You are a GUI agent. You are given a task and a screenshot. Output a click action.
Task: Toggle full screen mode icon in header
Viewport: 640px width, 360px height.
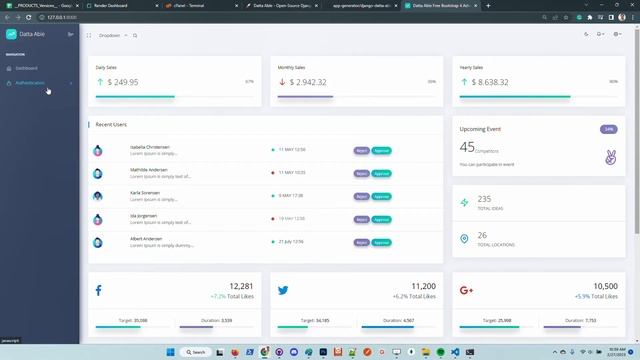pos(89,36)
